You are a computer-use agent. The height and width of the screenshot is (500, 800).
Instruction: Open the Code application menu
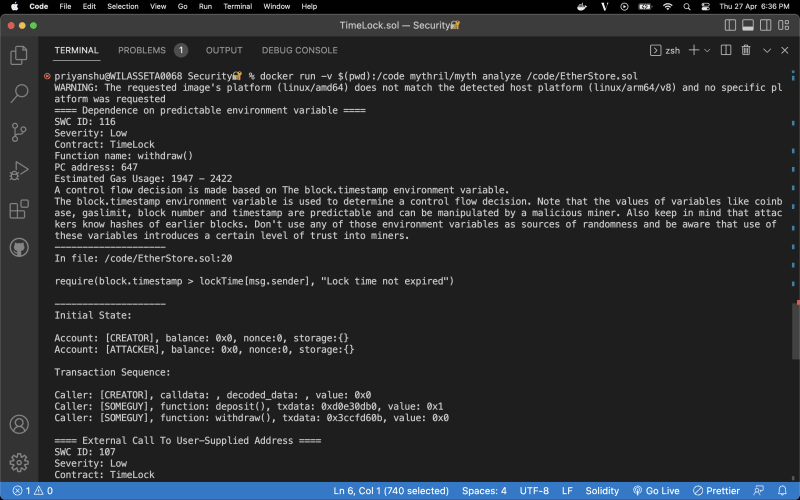pos(38,6)
